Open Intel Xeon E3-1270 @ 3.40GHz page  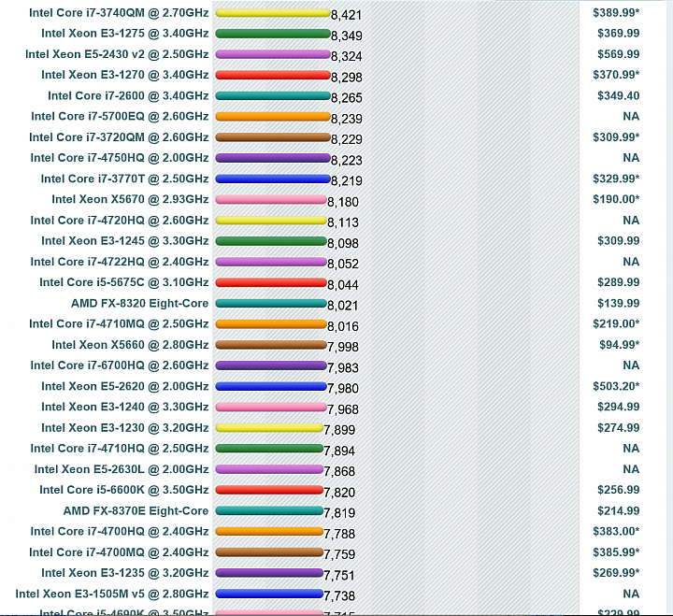click(x=125, y=75)
